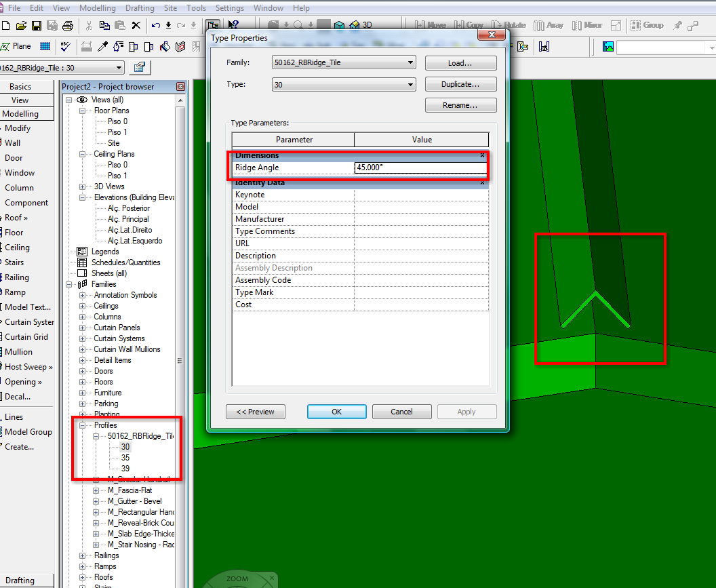
Task: Select the Paint Bucket tool in the toolbar
Action: tap(165, 46)
